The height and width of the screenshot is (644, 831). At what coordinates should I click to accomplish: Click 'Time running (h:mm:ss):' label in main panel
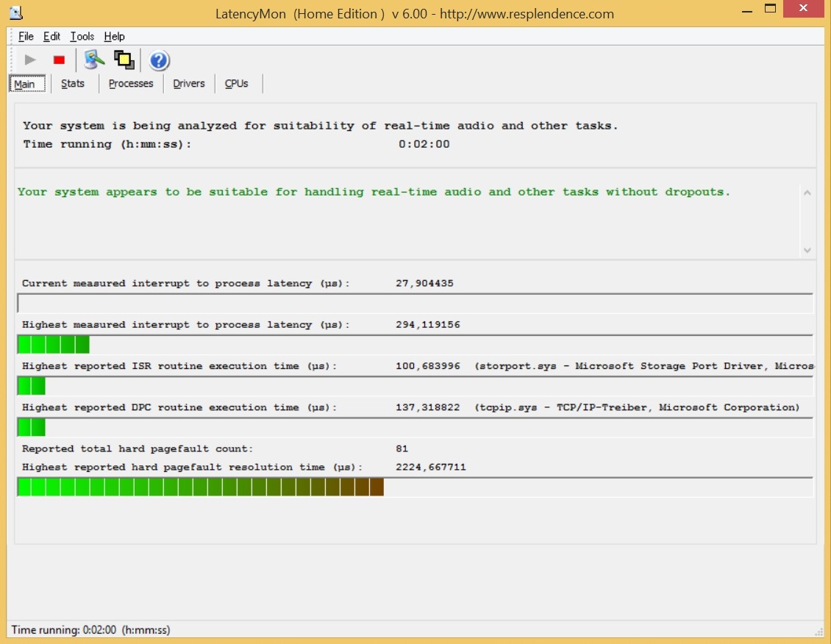[x=107, y=144]
